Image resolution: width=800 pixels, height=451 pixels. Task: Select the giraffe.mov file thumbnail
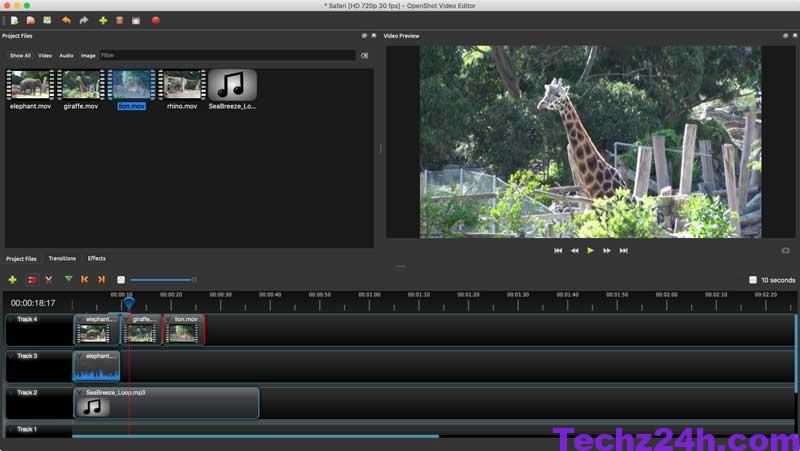click(x=81, y=85)
